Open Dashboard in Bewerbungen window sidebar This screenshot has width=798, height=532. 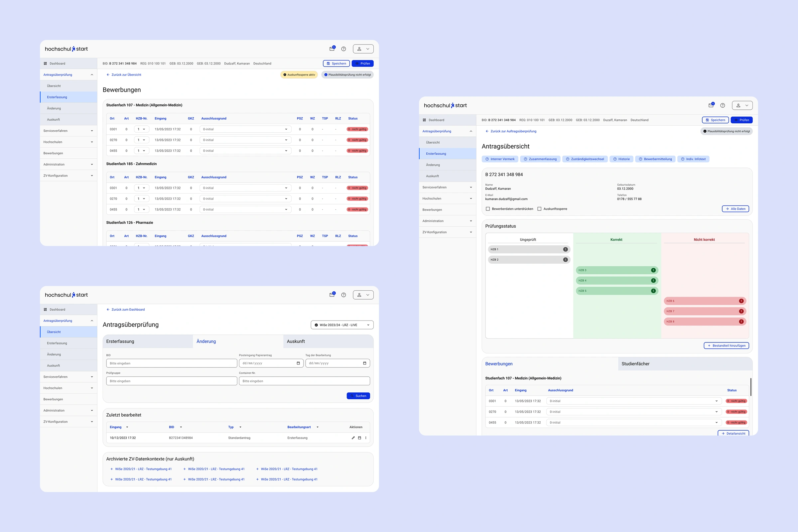pyautogui.click(x=68, y=64)
